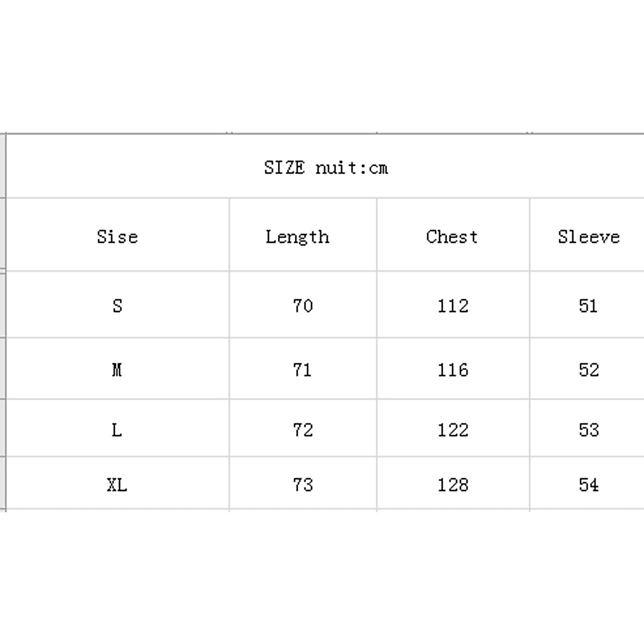Click the cell containing 71
Screen dimensions: 644x644
tap(302, 370)
